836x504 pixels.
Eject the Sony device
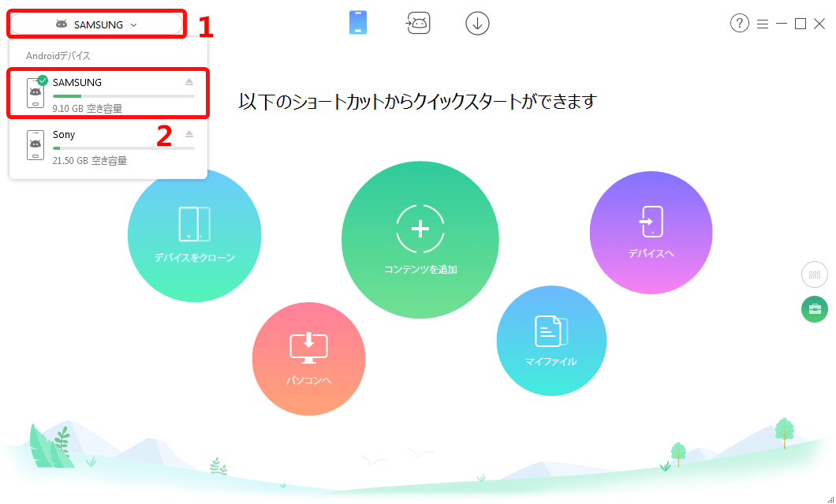click(x=189, y=134)
